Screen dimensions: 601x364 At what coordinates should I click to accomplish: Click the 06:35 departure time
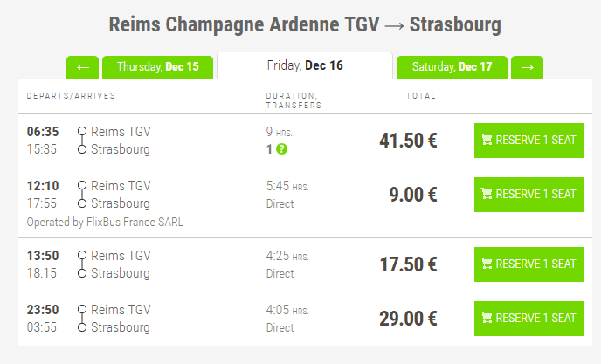pos(43,132)
